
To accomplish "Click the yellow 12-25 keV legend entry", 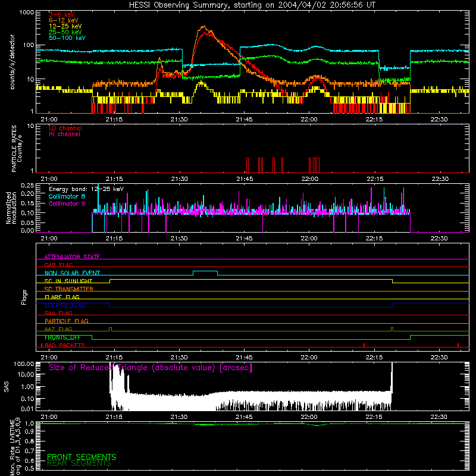I will tap(65, 26).
